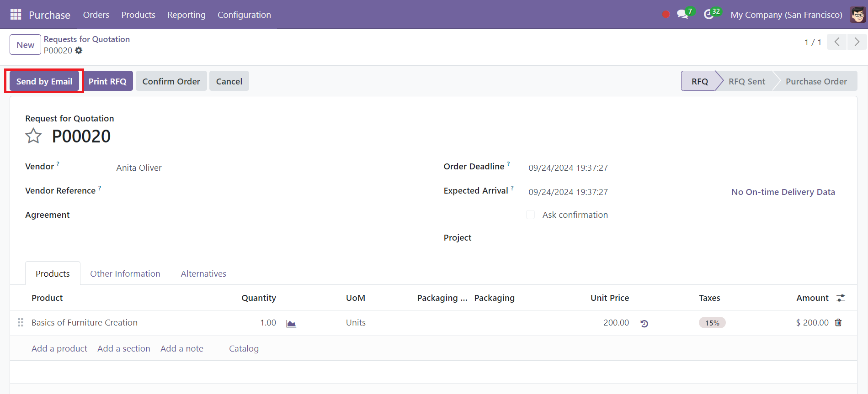Viewport: 868px width, 394px height.
Task: Go to next record arrow
Action: pos(857,42)
